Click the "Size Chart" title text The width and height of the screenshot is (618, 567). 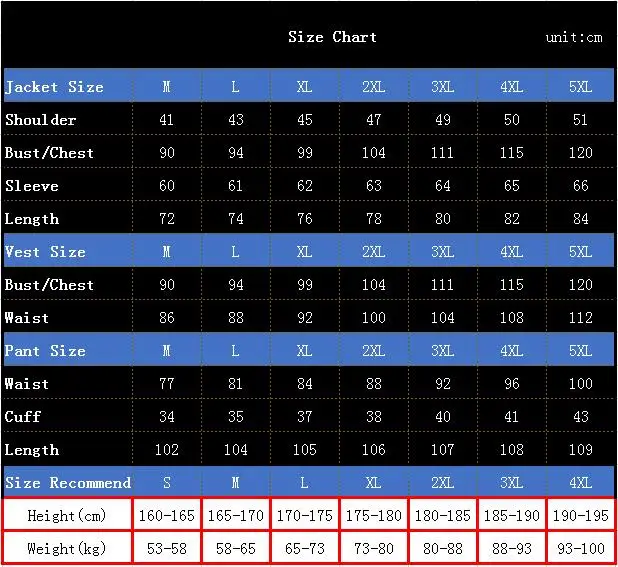pos(332,37)
